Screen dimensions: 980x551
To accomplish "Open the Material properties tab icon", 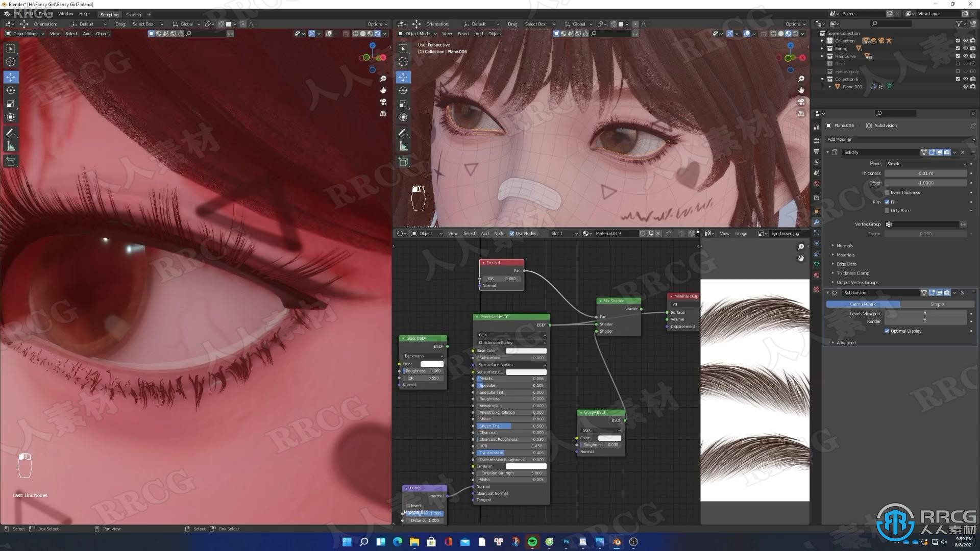I will pos(817,275).
